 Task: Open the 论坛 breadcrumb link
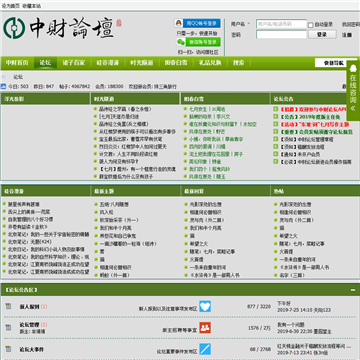[x=18, y=77]
